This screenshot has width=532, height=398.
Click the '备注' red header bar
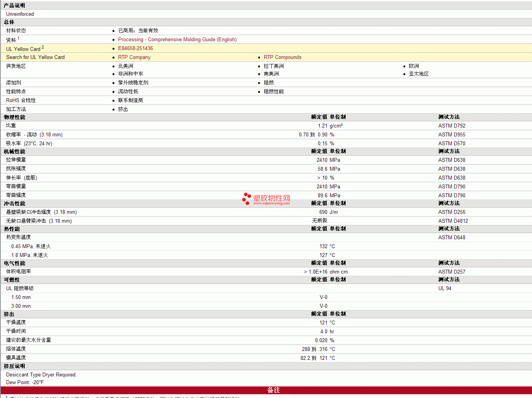pyautogui.click(x=266, y=390)
